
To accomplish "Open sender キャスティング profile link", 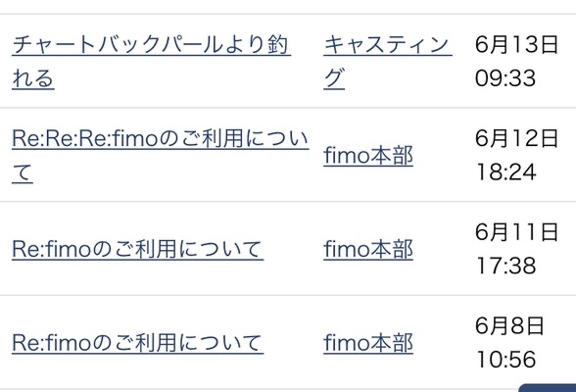I will click(x=388, y=62).
